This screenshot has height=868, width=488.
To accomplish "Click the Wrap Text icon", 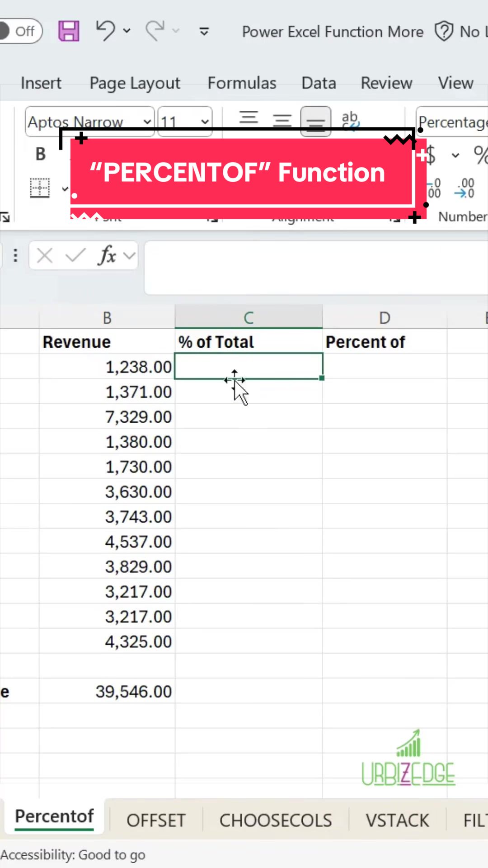I will (x=350, y=120).
